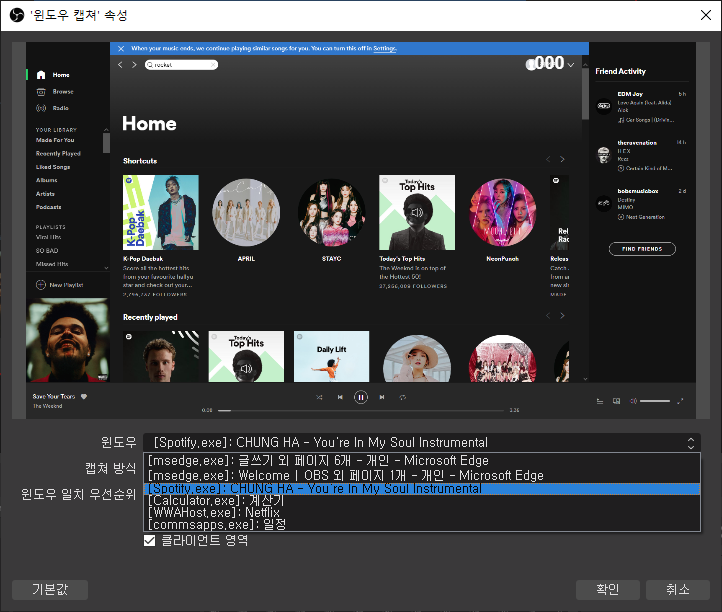The width and height of the screenshot is (722, 612).
Task: Go forward with the Spotify forward arrow
Action: [x=134, y=65]
